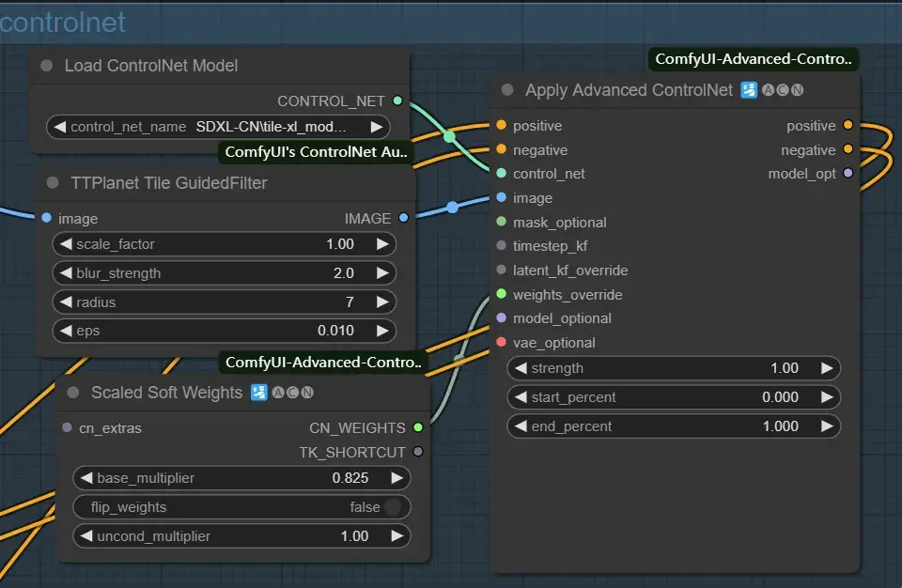This screenshot has width=902, height=588.
Task: Click the weights_override input socket
Action: [x=501, y=294]
